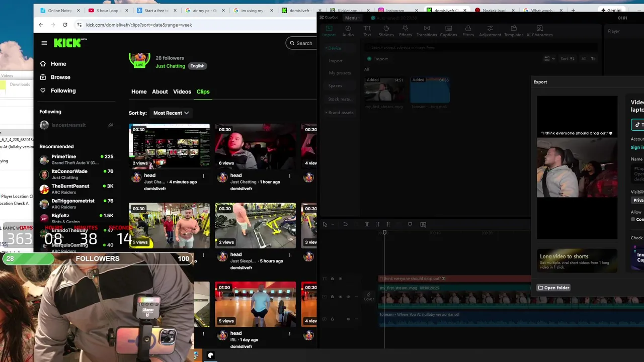The height and width of the screenshot is (362, 644).
Task: Expand the Most Recent sort dropdown
Action: [171, 113]
